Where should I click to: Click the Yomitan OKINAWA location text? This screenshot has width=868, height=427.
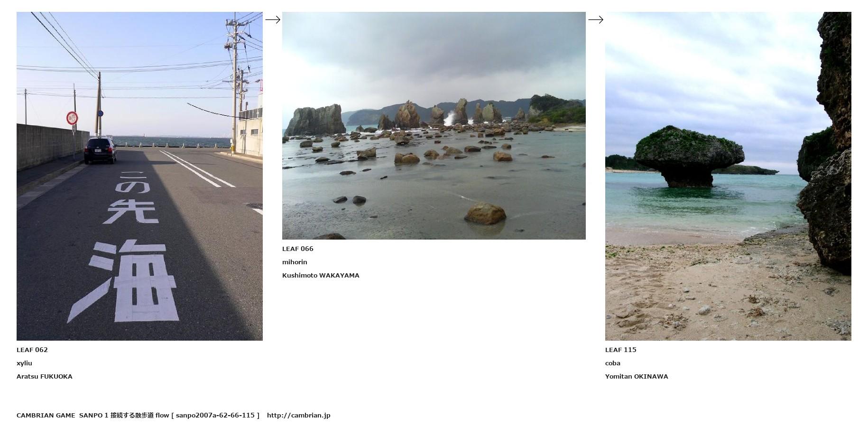637,376
